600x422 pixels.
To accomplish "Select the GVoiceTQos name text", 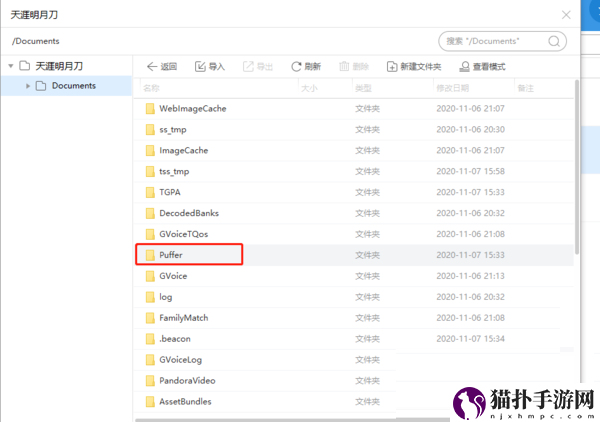I will coord(184,234).
